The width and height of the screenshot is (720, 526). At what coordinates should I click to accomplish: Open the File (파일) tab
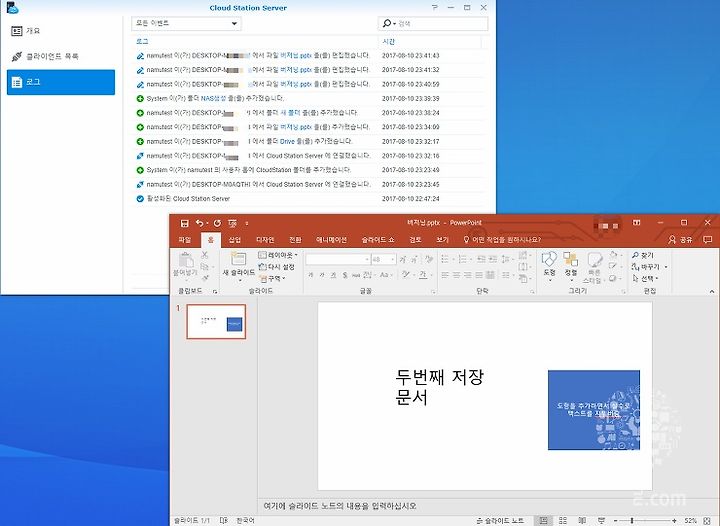tap(185, 240)
